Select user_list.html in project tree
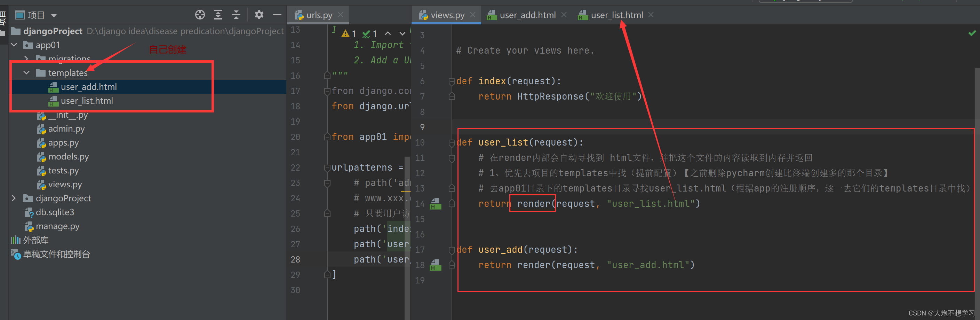 87,101
